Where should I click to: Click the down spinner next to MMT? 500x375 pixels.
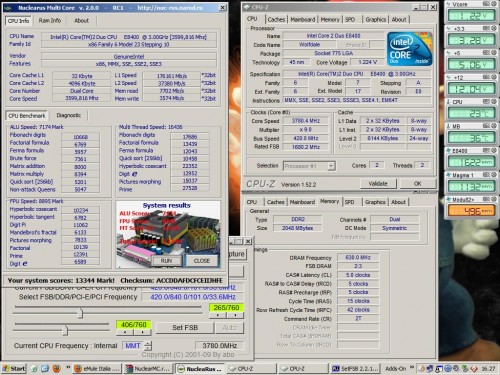click(x=148, y=348)
